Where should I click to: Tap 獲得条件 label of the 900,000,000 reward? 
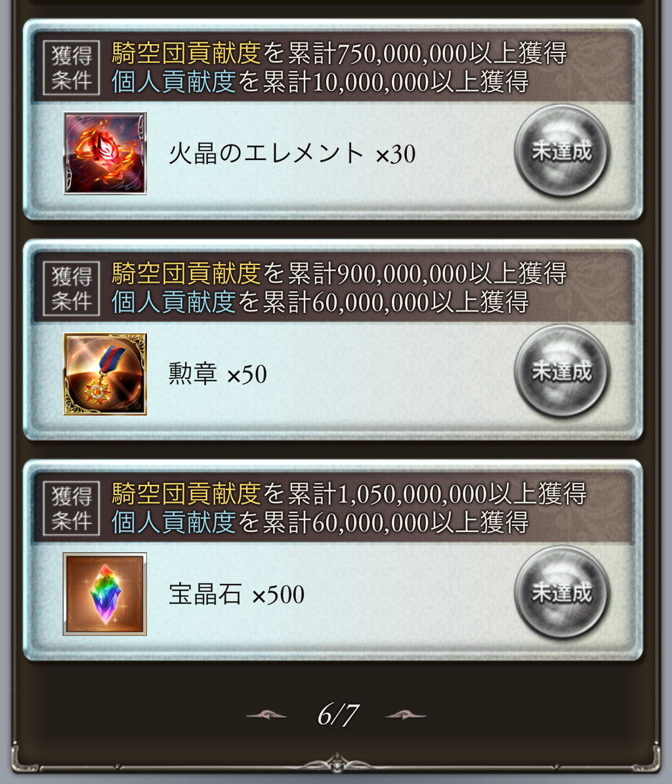click(72, 288)
